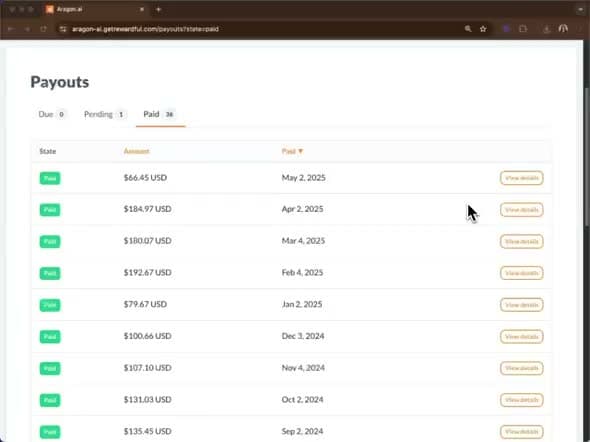
Task: Open the browser profile avatar icon
Action: click(563, 29)
